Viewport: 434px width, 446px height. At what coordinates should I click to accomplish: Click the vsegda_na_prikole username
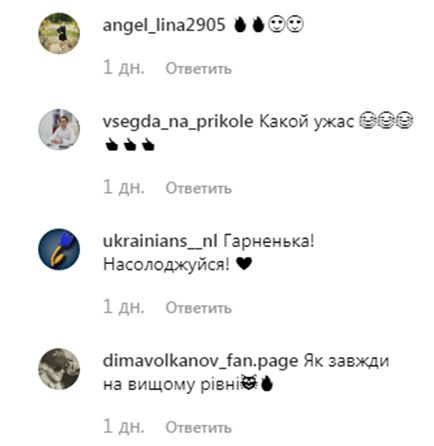coord(178,122)
